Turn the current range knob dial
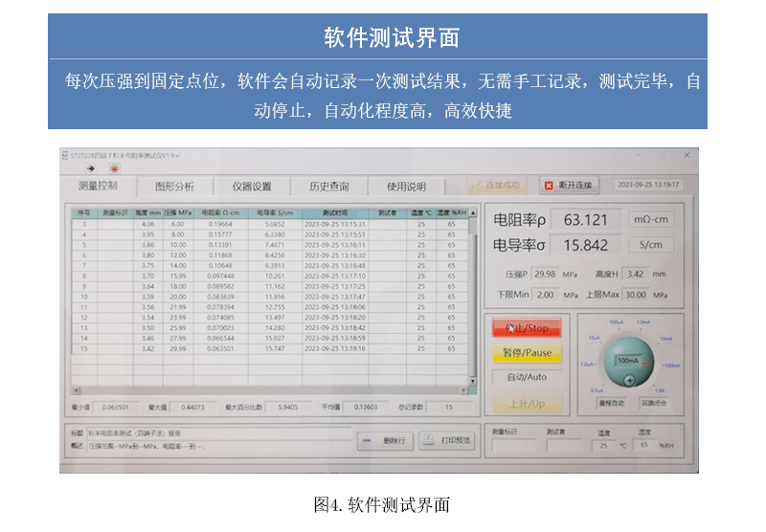 (x=628, y=361)
